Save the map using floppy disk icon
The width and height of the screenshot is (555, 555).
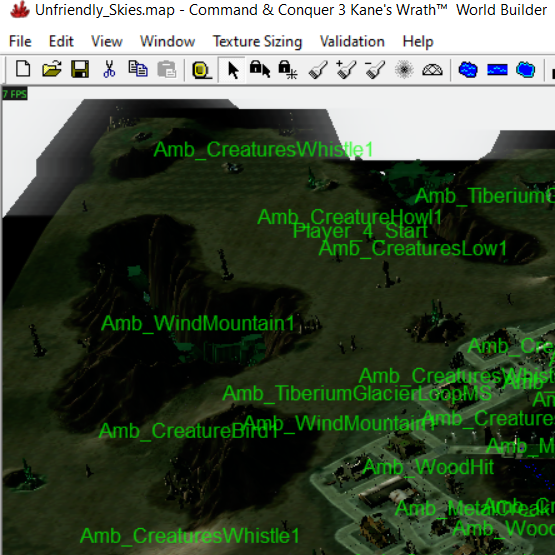(80, 69)
